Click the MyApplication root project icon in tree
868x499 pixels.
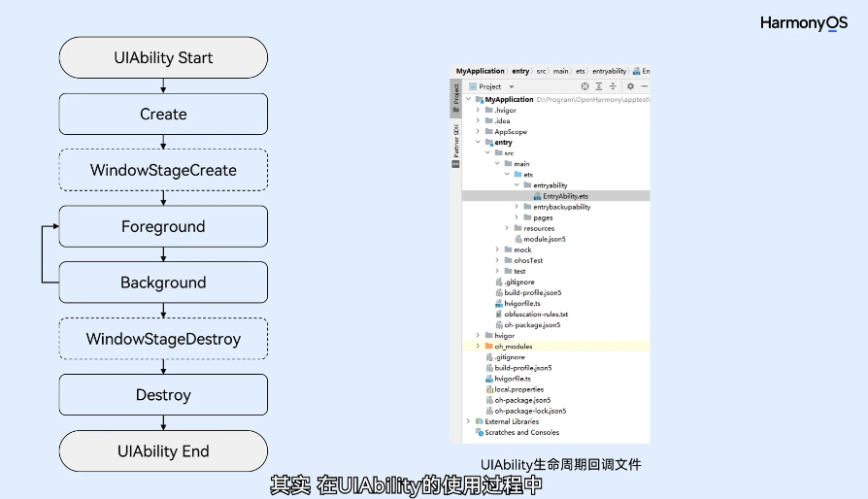(480, 100)
